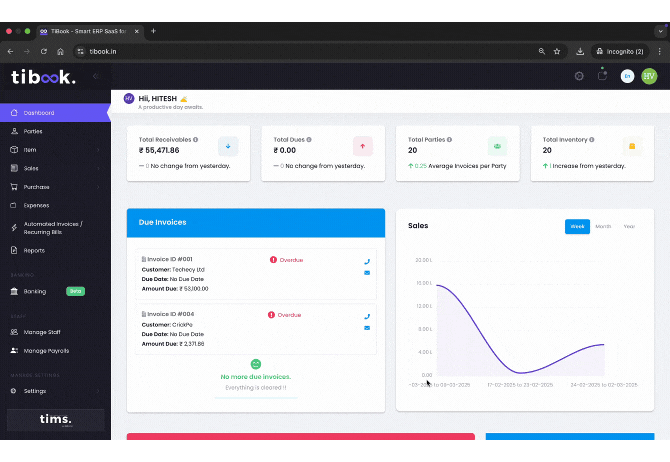Open Reports from the sidebar

tap(34, 250)
